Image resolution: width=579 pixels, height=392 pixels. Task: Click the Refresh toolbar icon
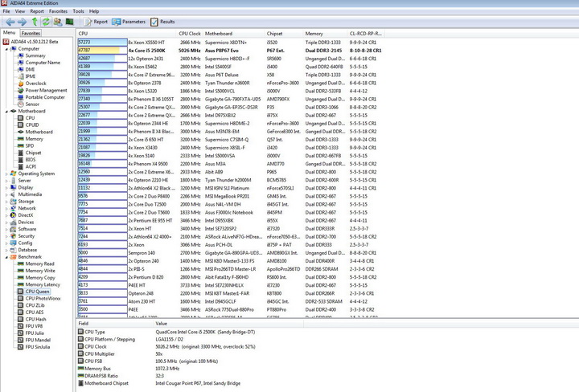(x=46, y=22)
